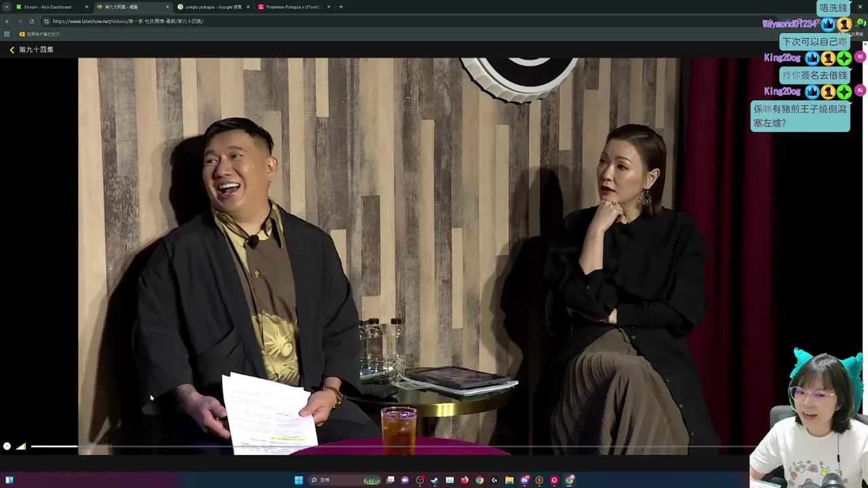Open the orange coin taskbar app
Screen dimensions: 868x488
pyautogui.click(x=539, y=480)
